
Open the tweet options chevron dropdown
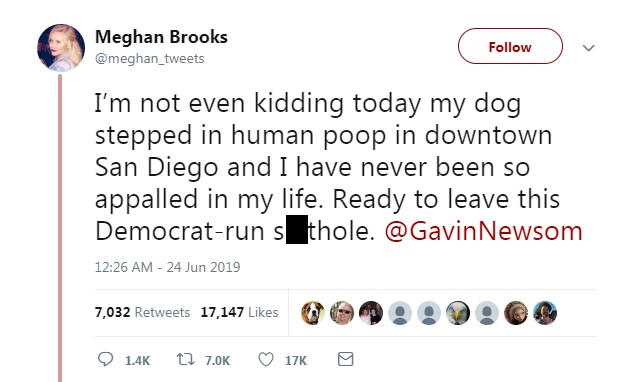pyautogui.click(x=589, y=47)
